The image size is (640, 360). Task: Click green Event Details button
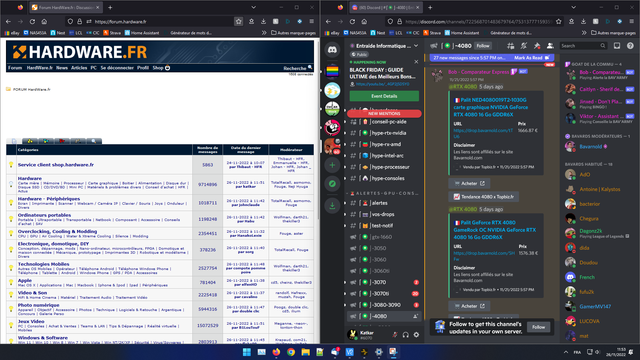point(384,96)
